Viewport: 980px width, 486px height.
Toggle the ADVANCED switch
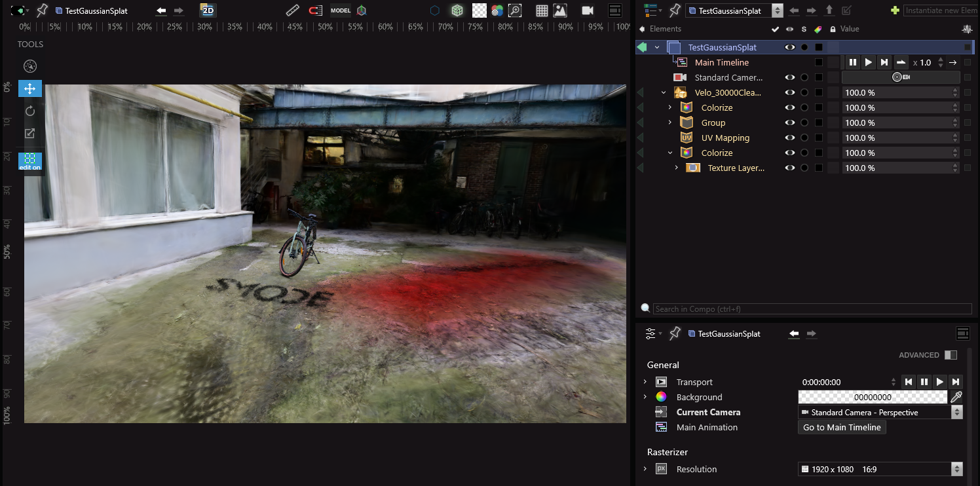click(951, 355)
